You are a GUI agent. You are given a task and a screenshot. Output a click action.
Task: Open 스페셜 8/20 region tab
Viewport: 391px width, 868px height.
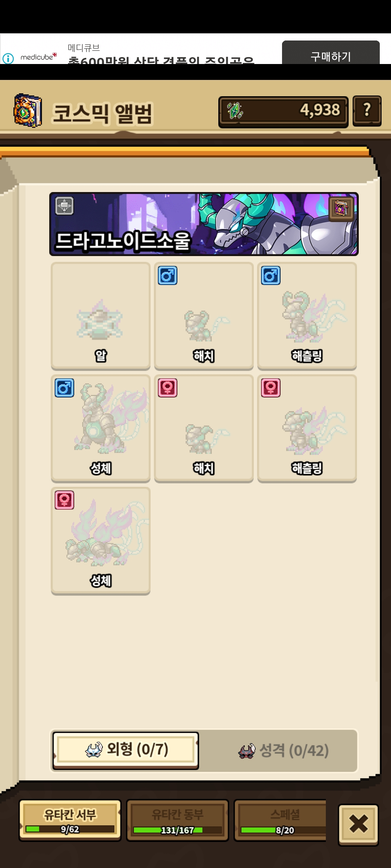click(280, 820)
